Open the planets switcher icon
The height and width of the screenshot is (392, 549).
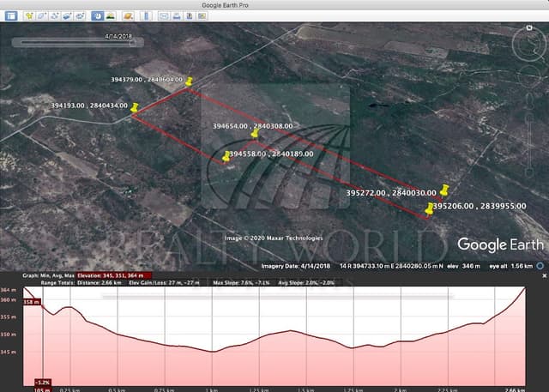[x=127, y=15]
